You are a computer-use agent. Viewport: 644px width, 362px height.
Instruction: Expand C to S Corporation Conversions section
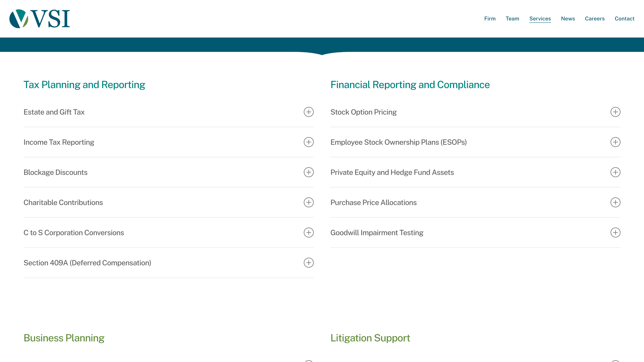pos(308,233)
